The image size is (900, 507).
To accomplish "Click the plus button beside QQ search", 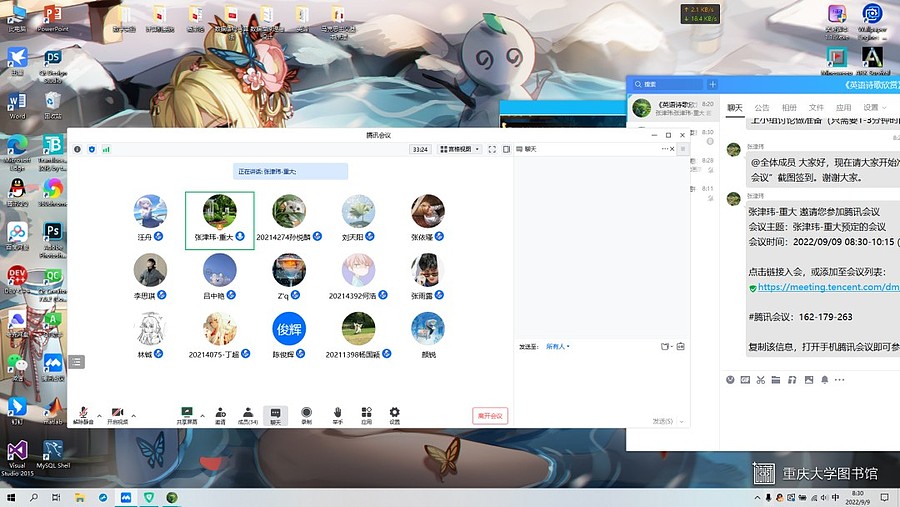I will point(712,84).
